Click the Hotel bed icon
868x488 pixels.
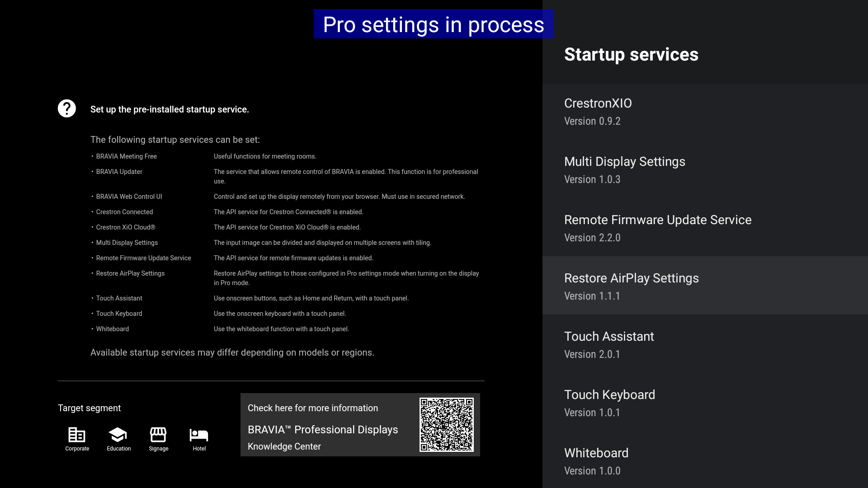click(x=199, y=435)
